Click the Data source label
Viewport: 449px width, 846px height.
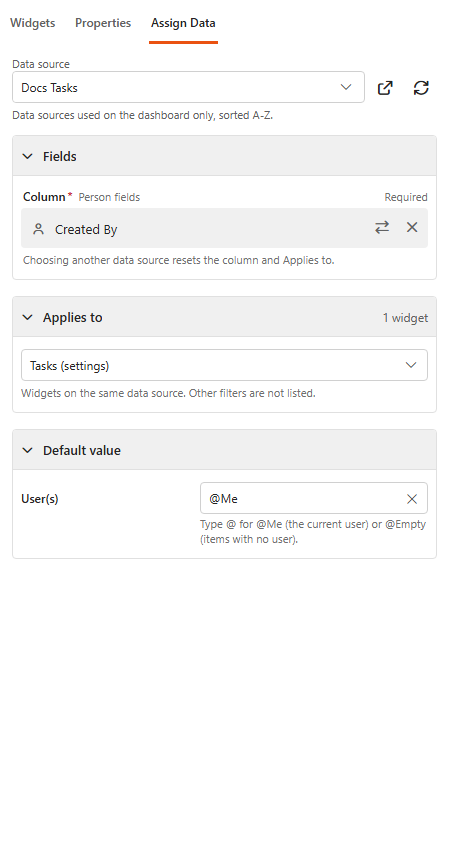pos(41,64)
